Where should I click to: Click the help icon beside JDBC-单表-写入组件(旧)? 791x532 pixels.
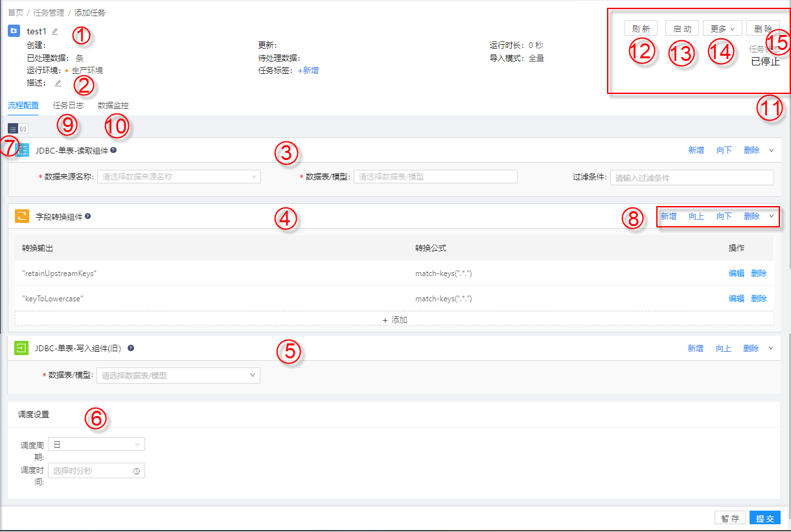tap(131, 348)
